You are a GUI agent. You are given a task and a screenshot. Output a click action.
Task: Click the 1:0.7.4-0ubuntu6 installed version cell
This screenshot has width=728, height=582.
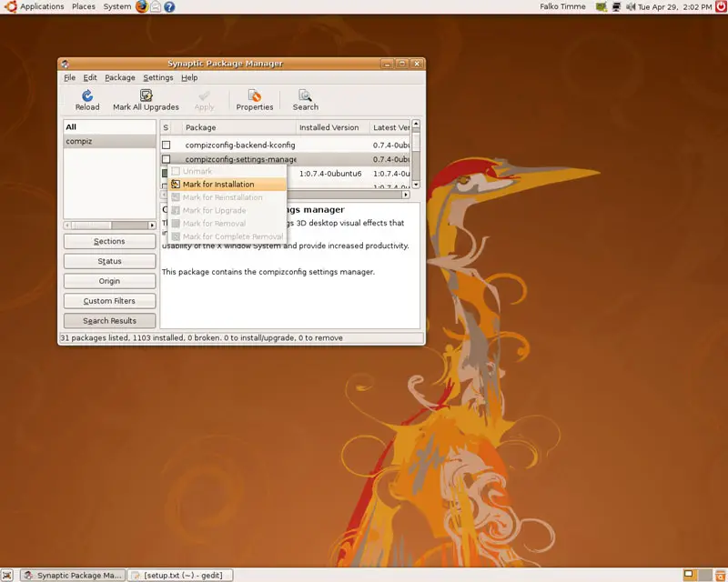[x=330, y=174]
